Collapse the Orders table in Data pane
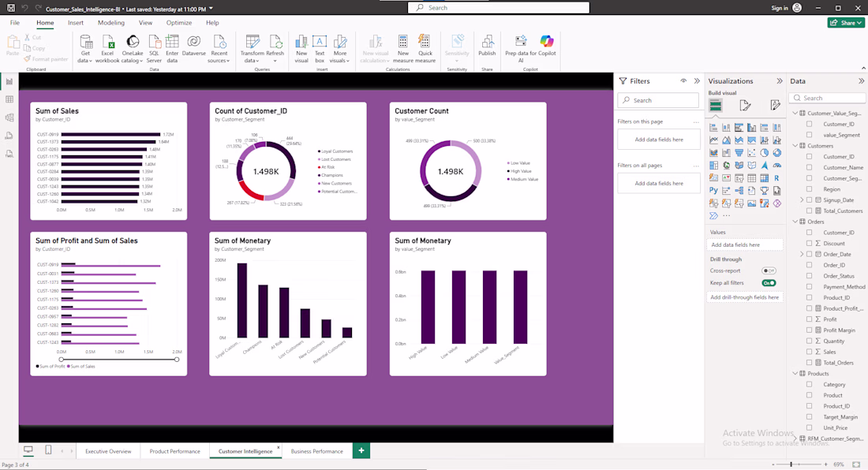The image size is (868, 470). [x=795, y=222]
